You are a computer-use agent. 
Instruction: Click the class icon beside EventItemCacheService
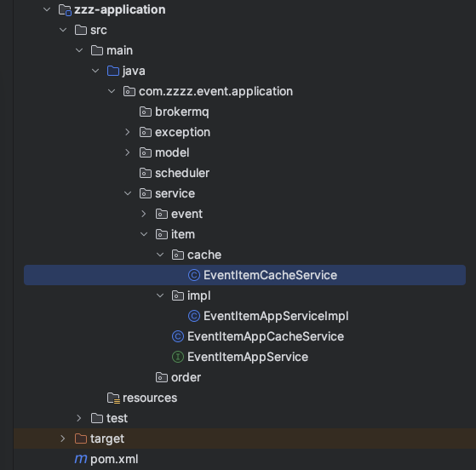pyautogui.click(x=194, y=275)
